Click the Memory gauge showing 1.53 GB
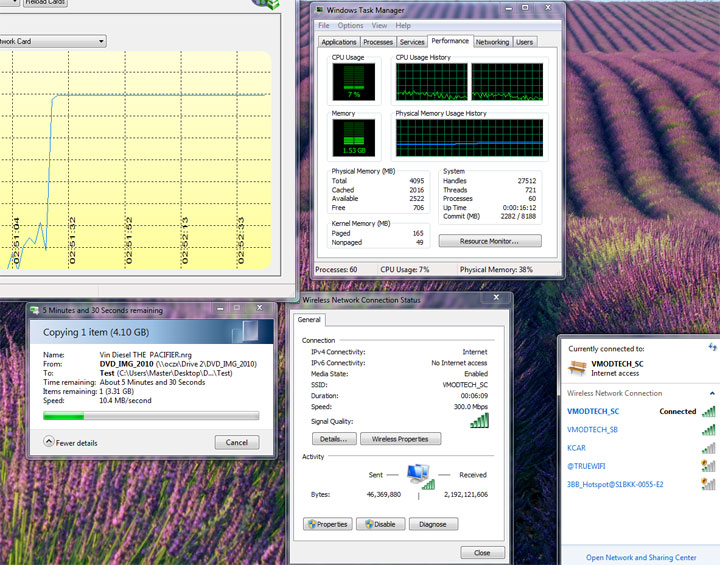 coord(352,139)
